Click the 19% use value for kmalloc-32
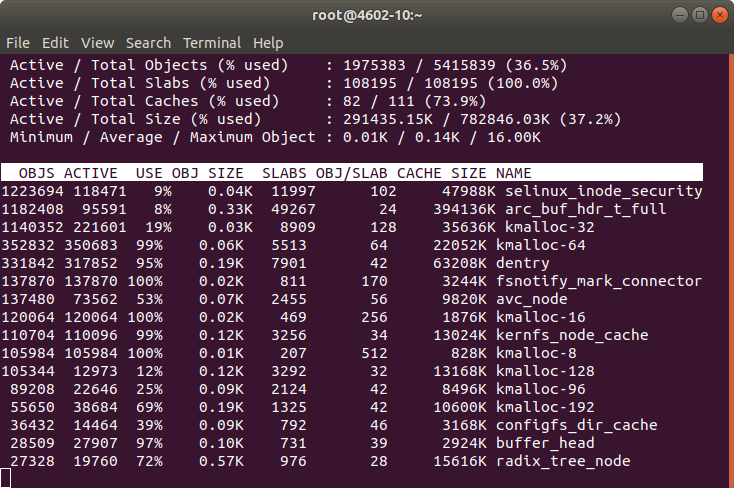734x488 pixels. 158,227
